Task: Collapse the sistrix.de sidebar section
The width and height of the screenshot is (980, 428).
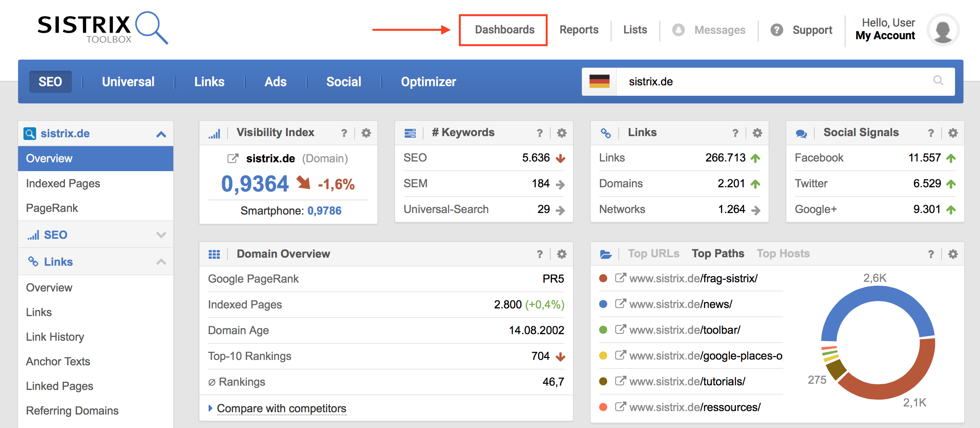Action: tap(161, 134)
